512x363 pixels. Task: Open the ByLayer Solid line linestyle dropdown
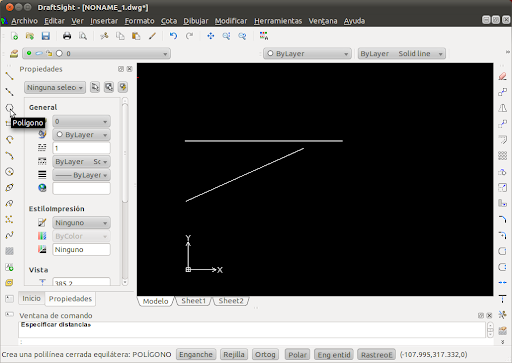(x=402, y=53)
